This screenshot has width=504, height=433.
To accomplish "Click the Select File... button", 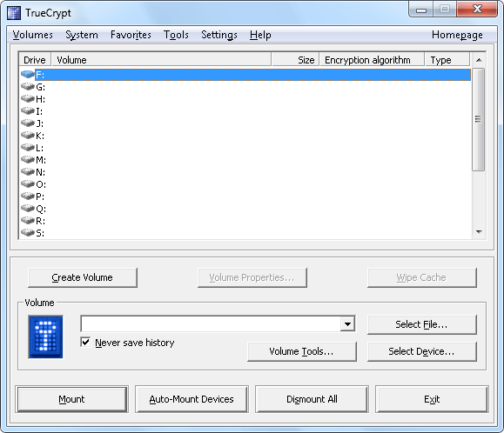I will point(421,324).
